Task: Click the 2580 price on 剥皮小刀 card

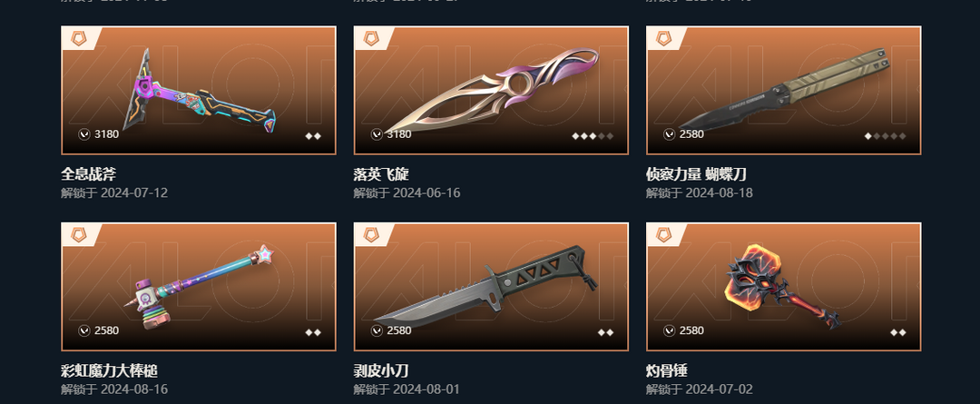Action: pos(398,330)
